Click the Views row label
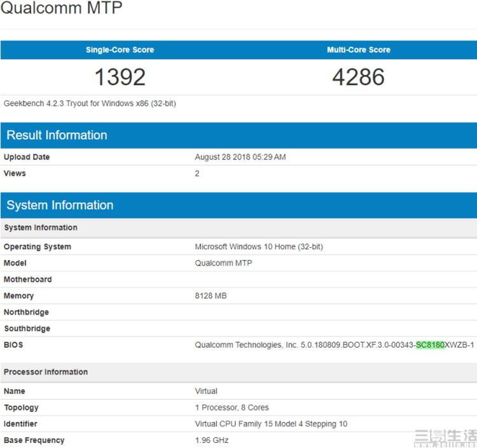Screen dimensions: 477x448 tap(15, 173)
